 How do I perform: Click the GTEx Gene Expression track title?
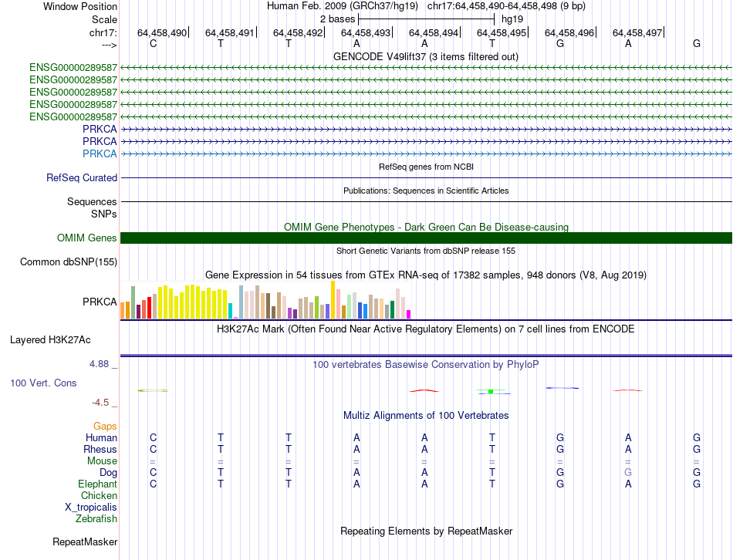coord(425,275)
